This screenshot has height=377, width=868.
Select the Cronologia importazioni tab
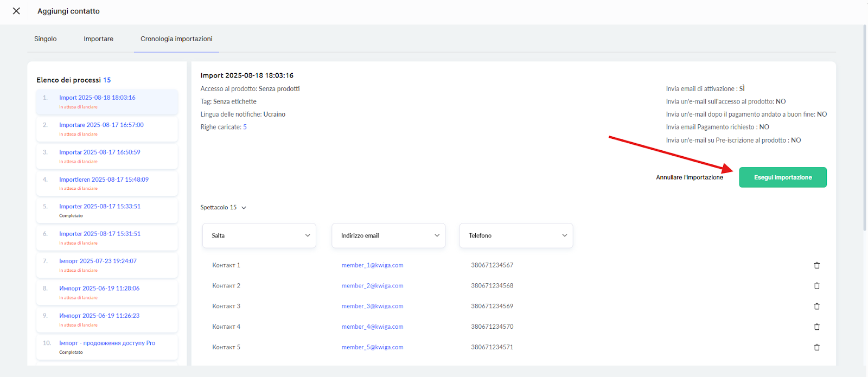click(x=176, y=39)
